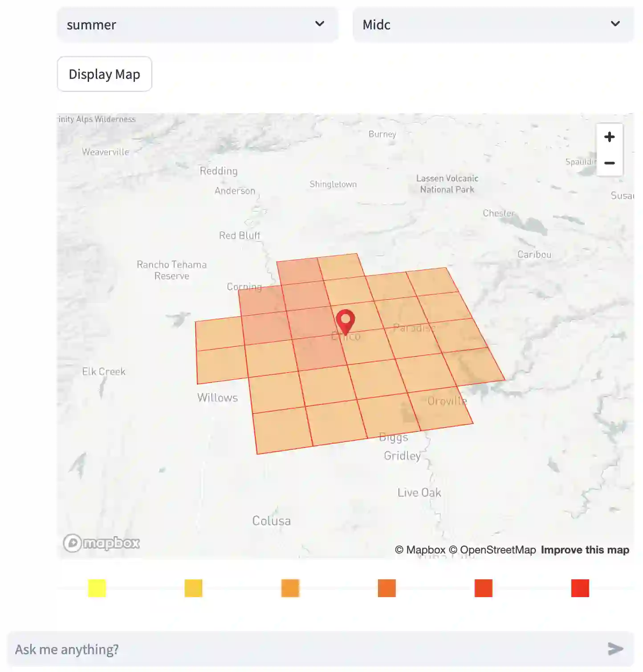Select the red-orange legend swatch
The width and height of the screenshot is (643, 672).
[484, 588]
